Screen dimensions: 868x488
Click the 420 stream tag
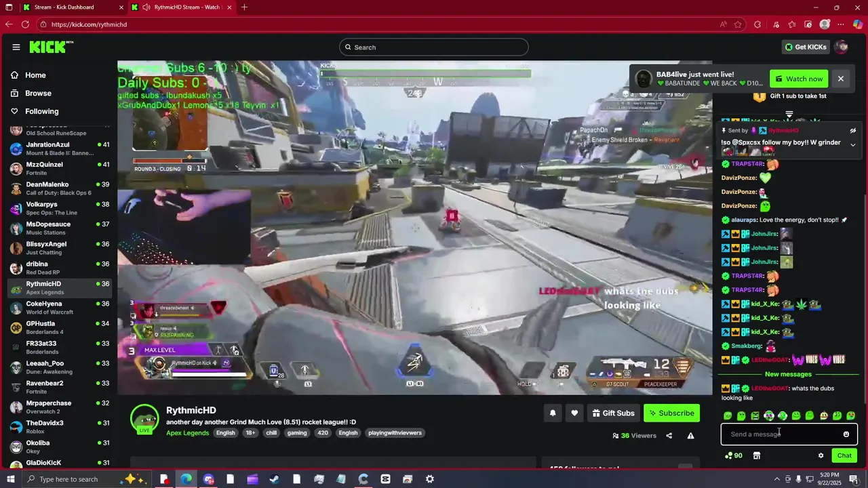(x=322, y=433)
